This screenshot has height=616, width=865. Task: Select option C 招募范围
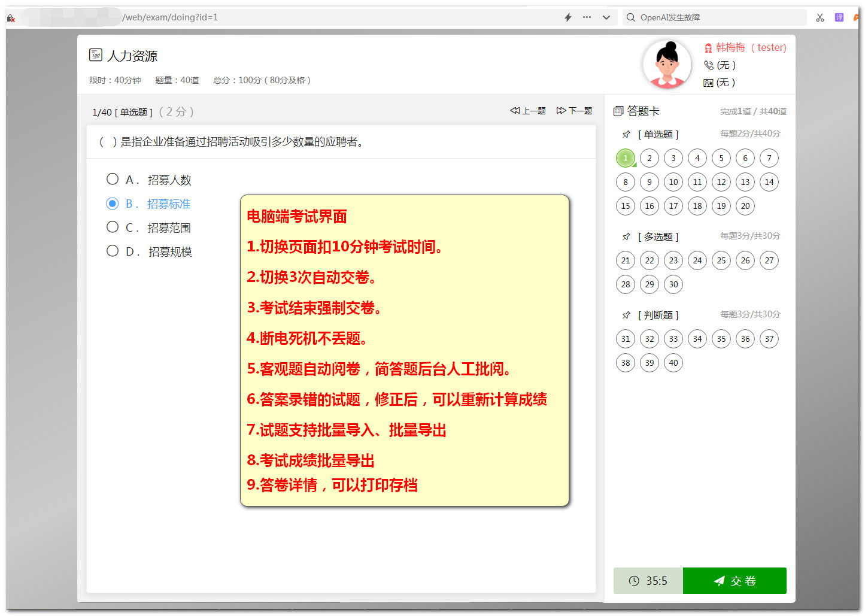(113, 227)
